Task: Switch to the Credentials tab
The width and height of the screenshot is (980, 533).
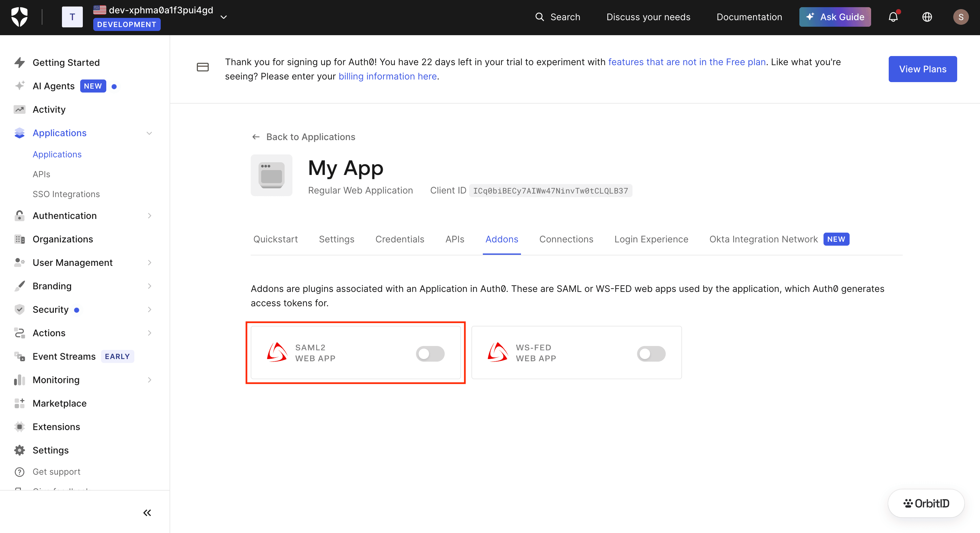Action: 399,239
